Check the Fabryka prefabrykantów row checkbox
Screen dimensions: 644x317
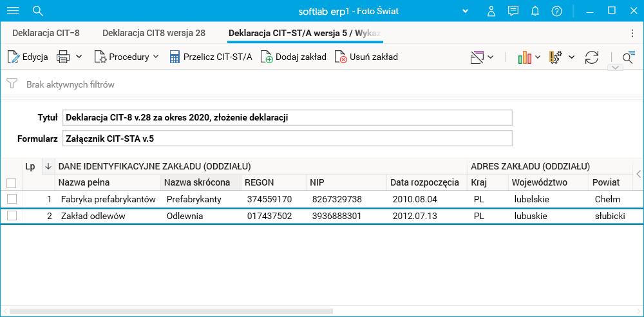[x=12, y=199]
